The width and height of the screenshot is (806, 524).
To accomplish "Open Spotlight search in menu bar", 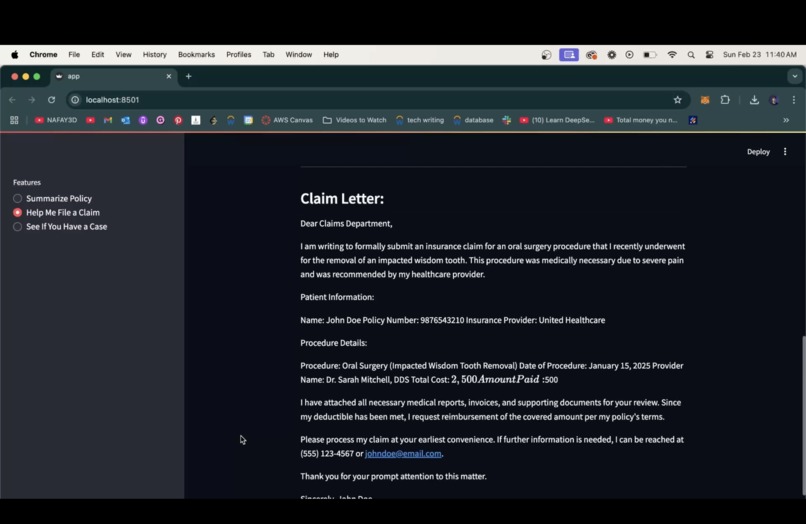I will [x=691, y=55].
